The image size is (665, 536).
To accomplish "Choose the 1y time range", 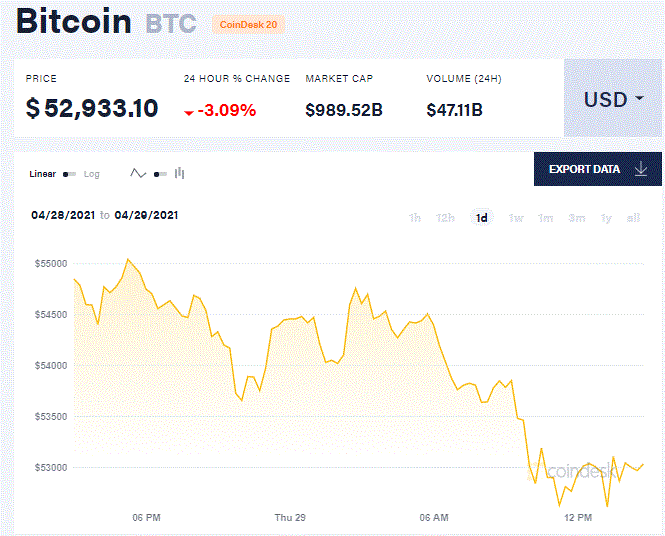I will (606, 218).
